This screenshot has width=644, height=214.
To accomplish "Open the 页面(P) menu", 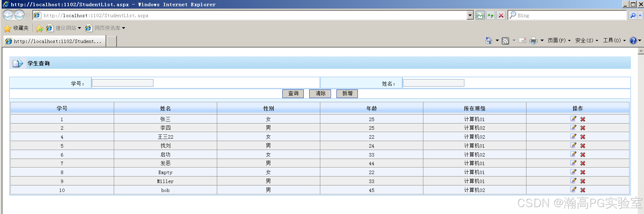I will pyautogui.click(x=559, y=41).
